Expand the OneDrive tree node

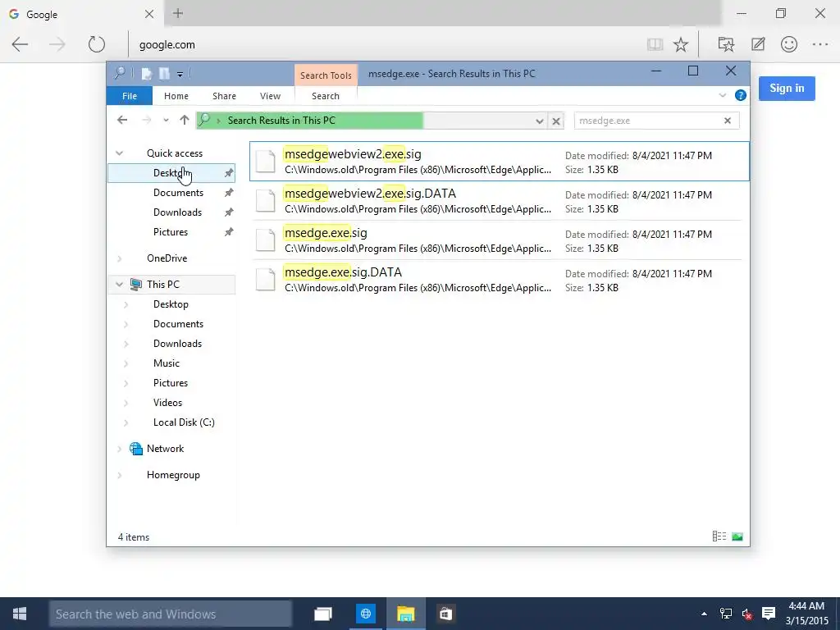click(120, 258)
